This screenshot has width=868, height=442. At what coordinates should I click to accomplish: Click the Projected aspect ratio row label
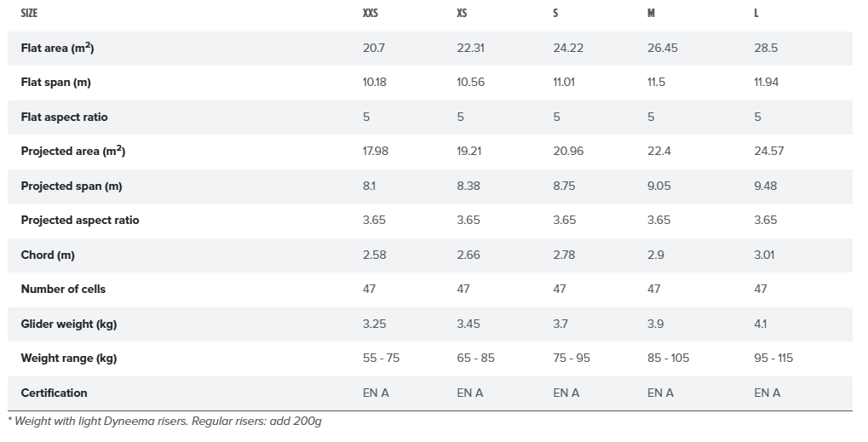coord(80,220)
